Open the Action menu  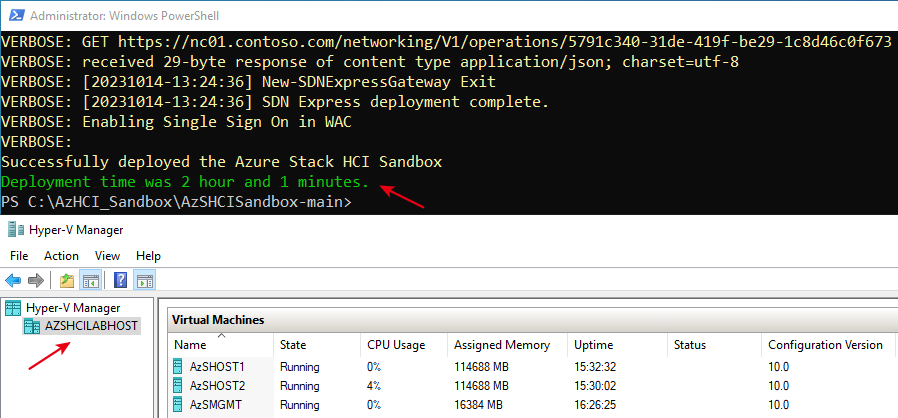[x=61, y=256]
